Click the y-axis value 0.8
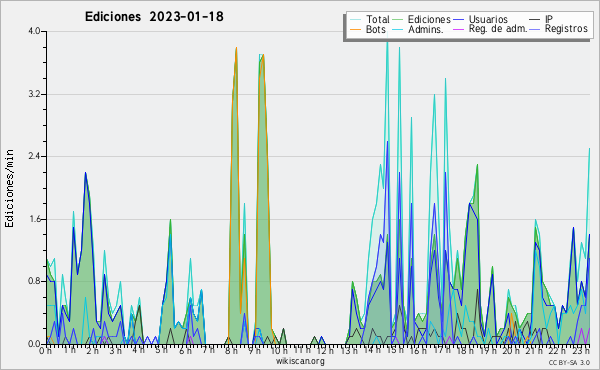 [34, 282]
